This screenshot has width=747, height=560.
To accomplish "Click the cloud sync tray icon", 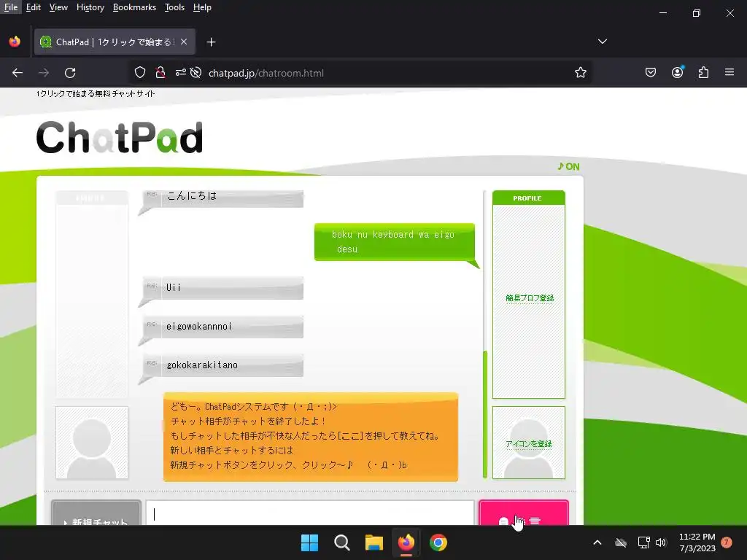I will (x=620, y=542).
